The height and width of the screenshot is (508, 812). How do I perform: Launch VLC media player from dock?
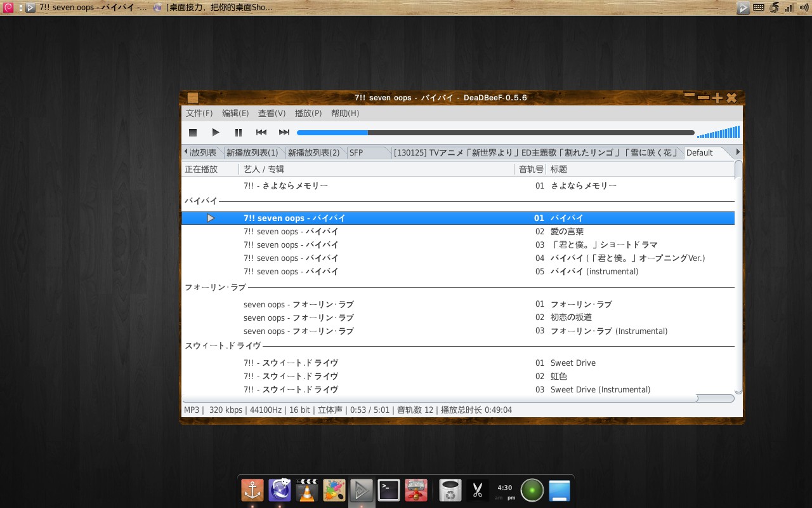click(x=307, y=490)
